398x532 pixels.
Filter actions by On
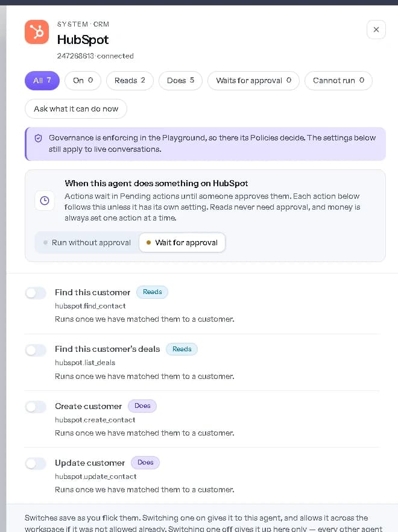pyautogui.click(x=83, y=81)
